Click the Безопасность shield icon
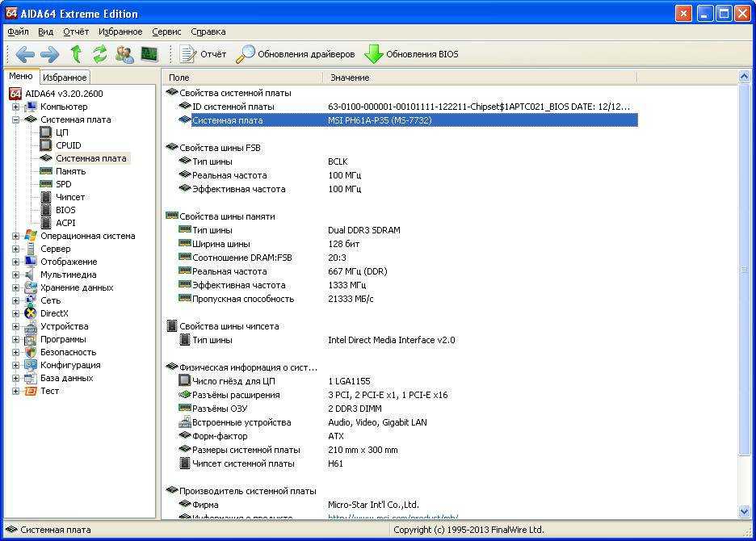 click(31, 353)
